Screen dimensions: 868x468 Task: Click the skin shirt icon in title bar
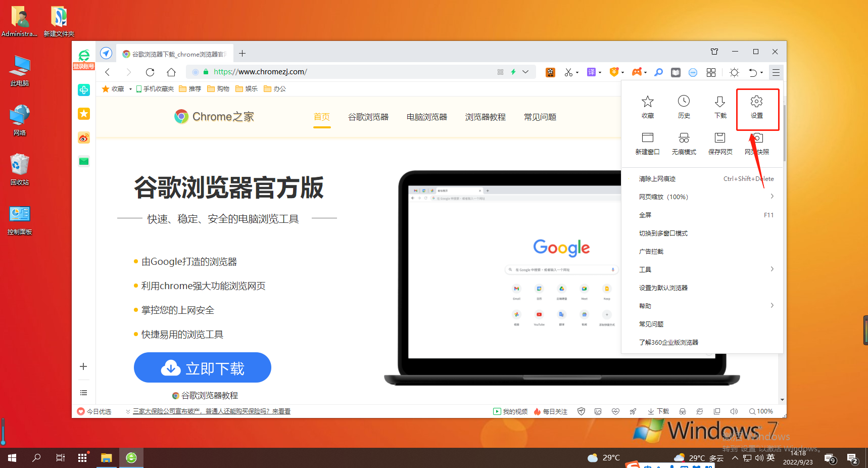tap(714, 52)
